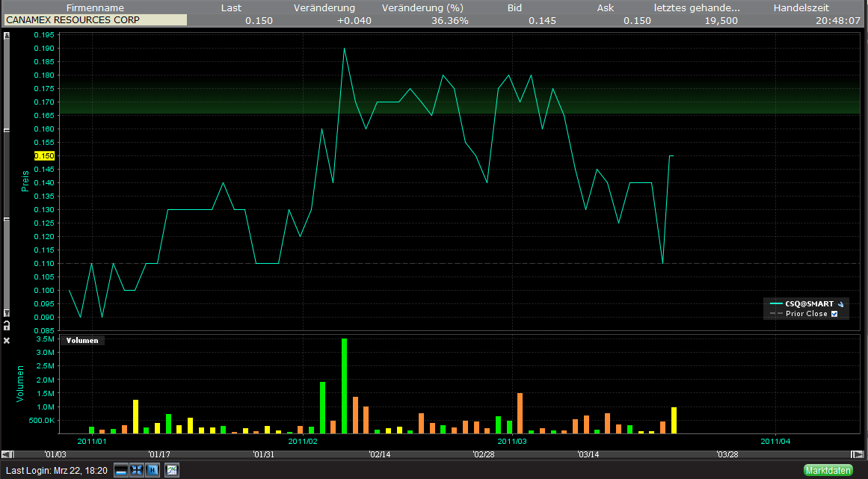Click the down arrow at the bottom of the price scrollbar
The height and width of the screenshot is (479, 868).
pos(6,314)
